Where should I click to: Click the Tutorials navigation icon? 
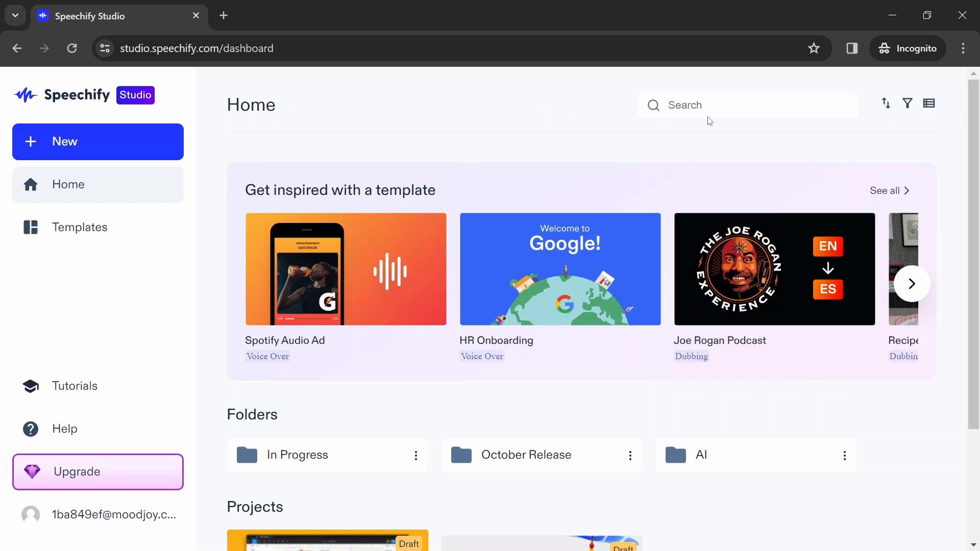(x=31, y=386)
